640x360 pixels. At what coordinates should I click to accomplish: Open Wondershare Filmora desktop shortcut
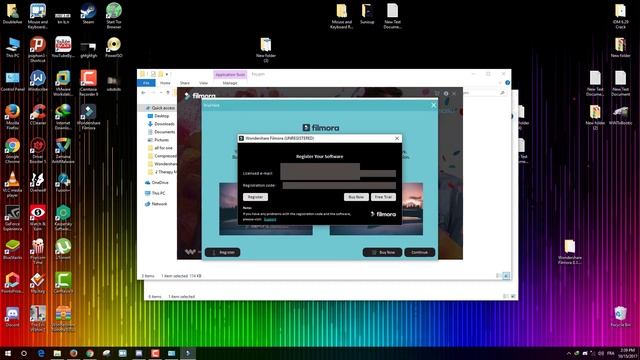pyautogui.click(x=89, y=117)
